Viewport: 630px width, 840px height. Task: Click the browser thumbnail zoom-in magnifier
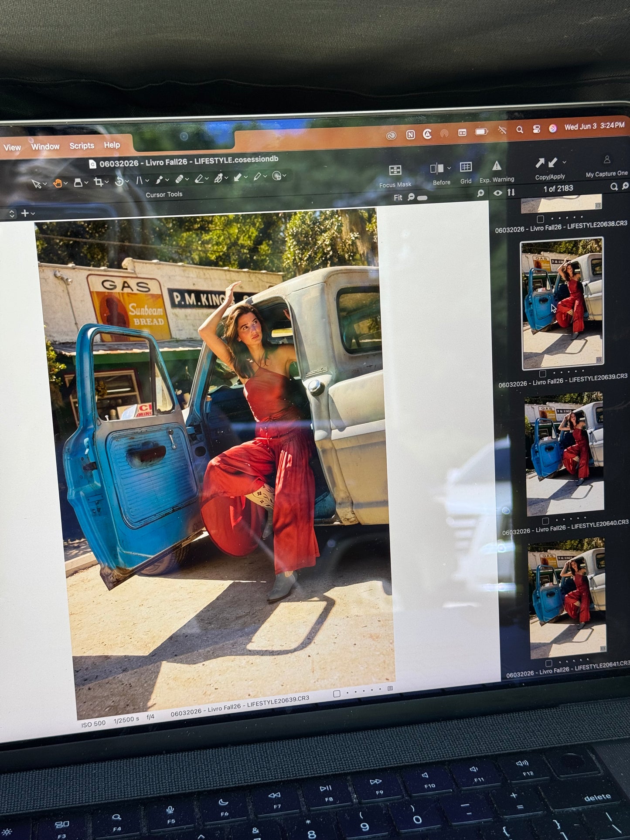[625, 186]
